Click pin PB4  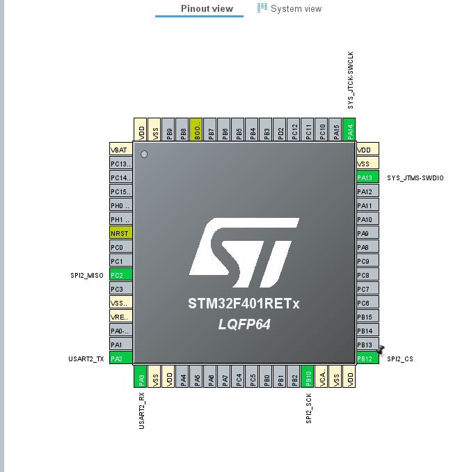252,129
